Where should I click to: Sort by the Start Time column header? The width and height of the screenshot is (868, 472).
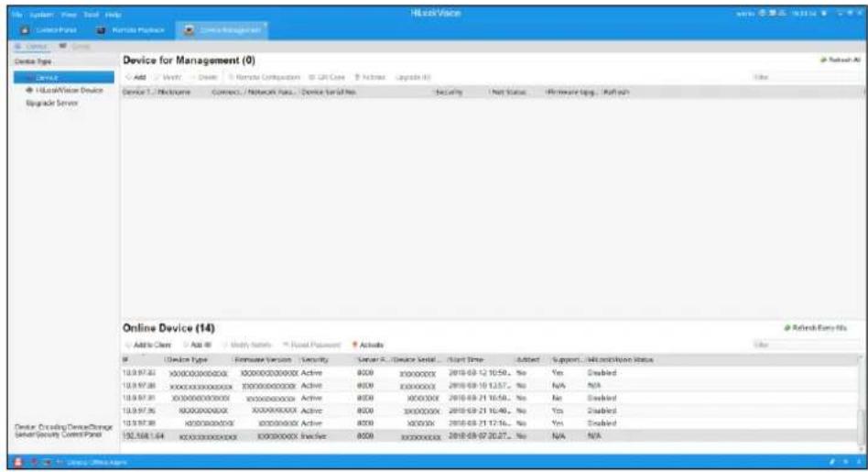(466, 359)
